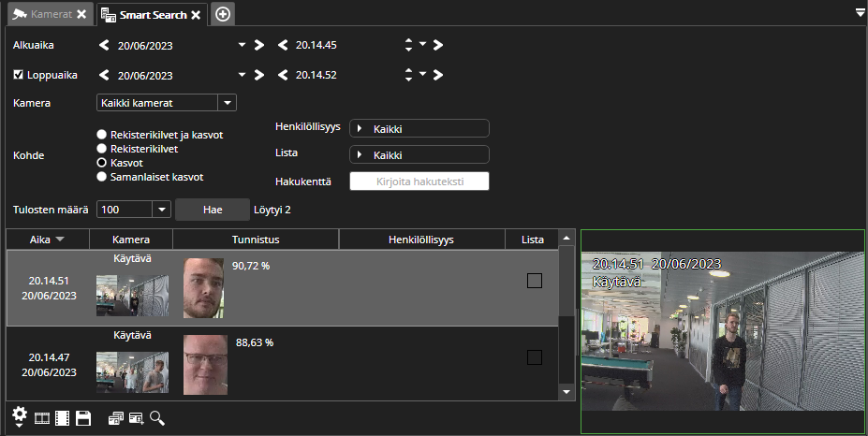
Task: Click the Hakukenttä search text field
Action: (x=419, y=182)
